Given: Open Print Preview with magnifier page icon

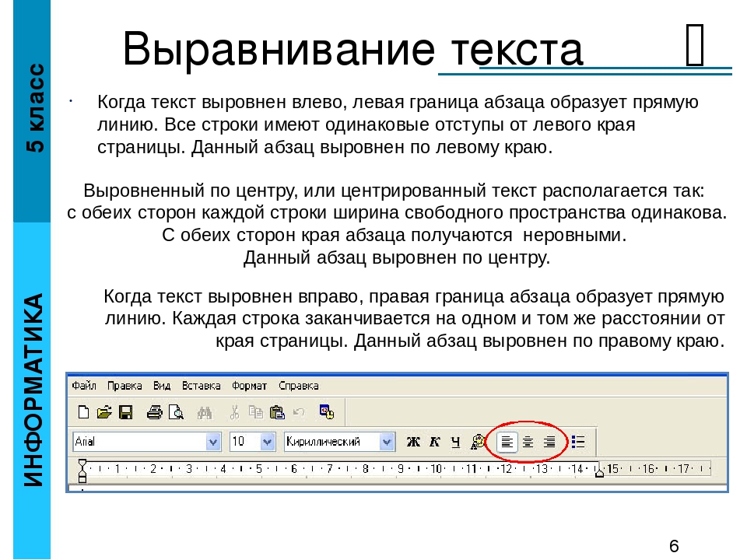Looking at the screenshot, I should [x=176, y=412].
